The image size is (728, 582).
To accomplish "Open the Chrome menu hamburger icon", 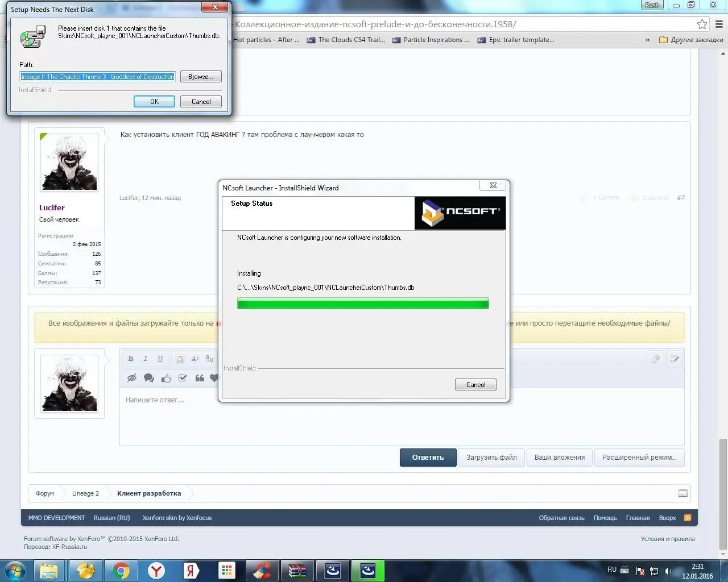I will (718, 24).
